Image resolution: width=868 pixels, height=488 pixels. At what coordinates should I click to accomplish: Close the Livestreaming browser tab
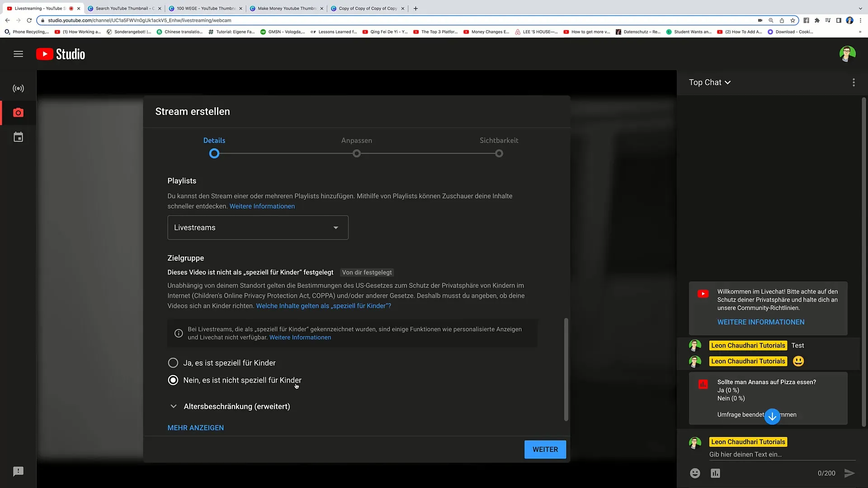tap(78, 8)
